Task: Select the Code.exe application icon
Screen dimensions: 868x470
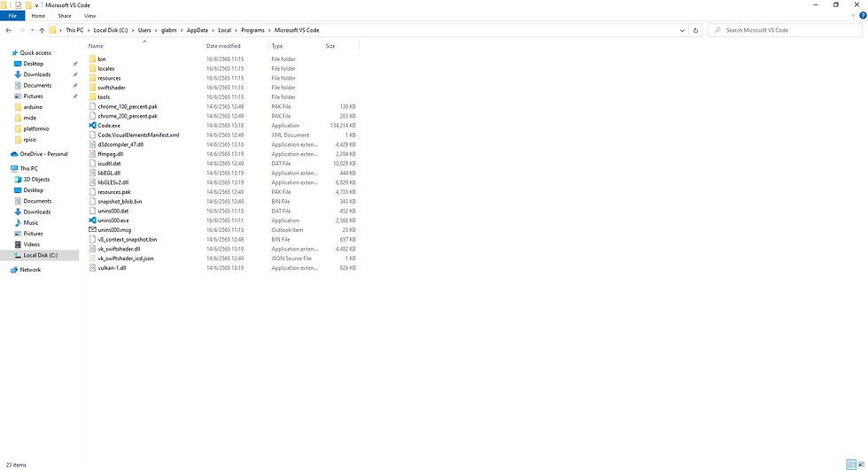Action: (x=92, y=126)
